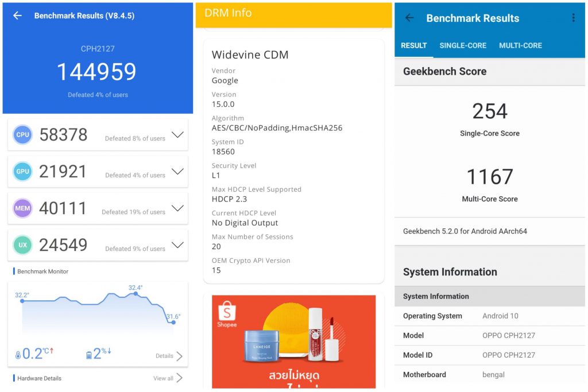This screenshot has width=588, height=392.
Task: Select Security Level value L1
Action: pyautogui.click(x=216, y=176)
